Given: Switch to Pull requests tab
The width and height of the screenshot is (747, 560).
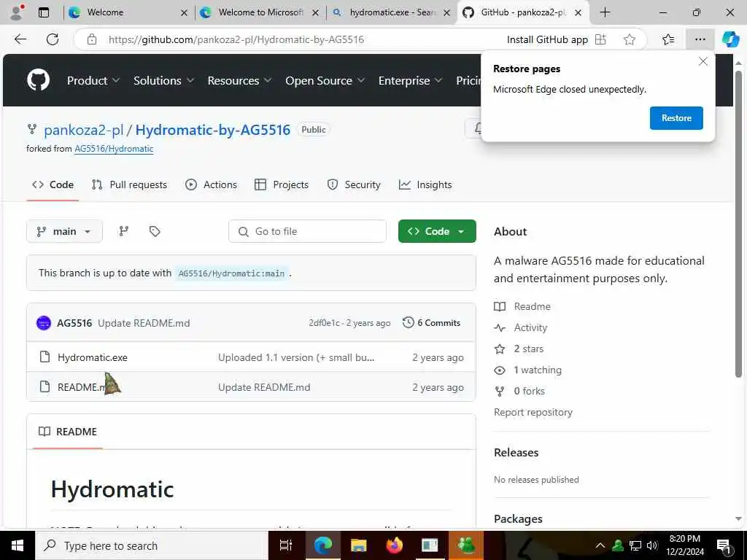Looking at the screenshot, I should (x=129, y=184).
